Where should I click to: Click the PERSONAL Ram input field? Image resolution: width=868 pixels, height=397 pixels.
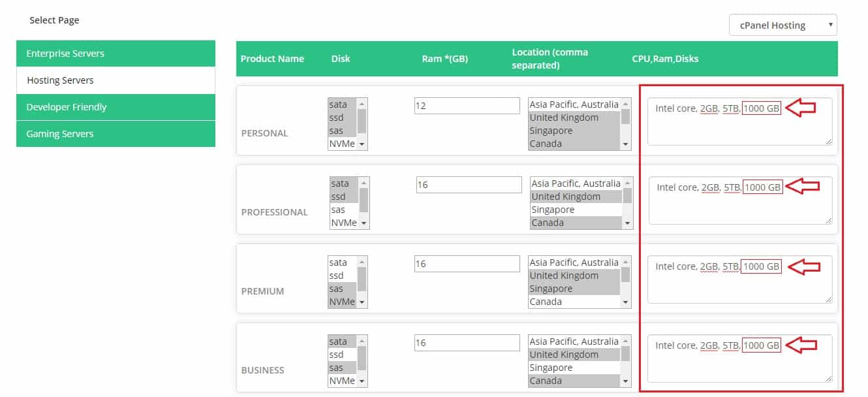pyautogui.click(x=467, y=105)
